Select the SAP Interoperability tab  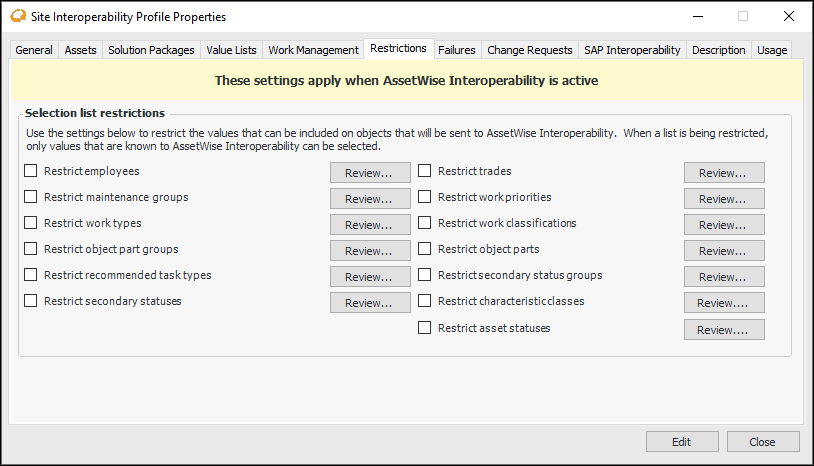[631, 50]
